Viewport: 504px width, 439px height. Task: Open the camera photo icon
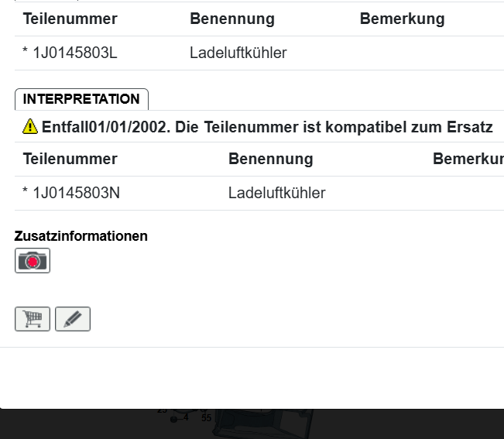click(33, 261)
